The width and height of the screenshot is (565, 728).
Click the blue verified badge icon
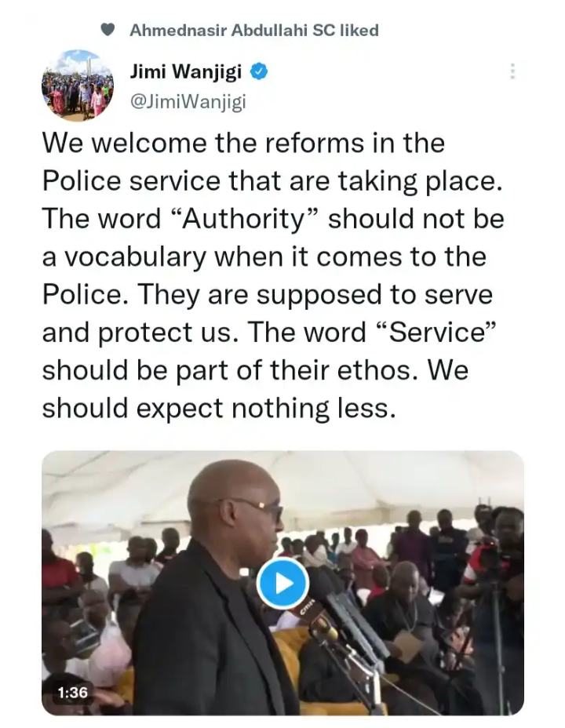pyautogui.click(x=259, y=72)
